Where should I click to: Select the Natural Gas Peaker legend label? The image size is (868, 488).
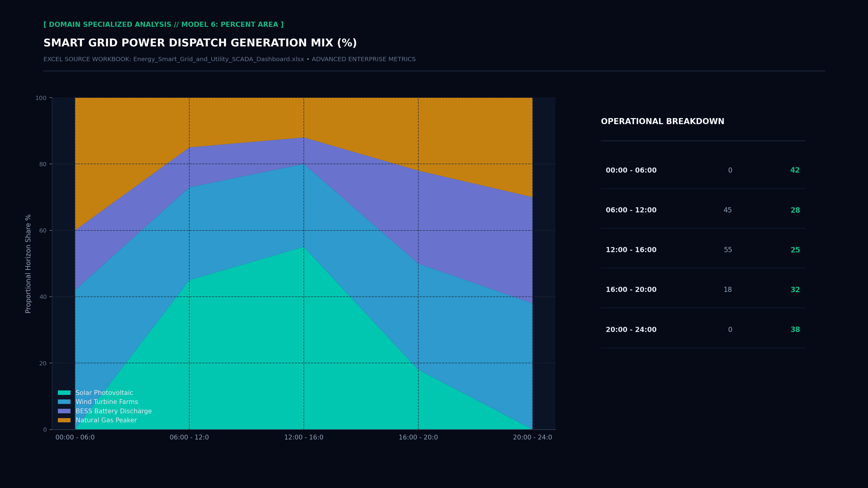pos(106,420)
